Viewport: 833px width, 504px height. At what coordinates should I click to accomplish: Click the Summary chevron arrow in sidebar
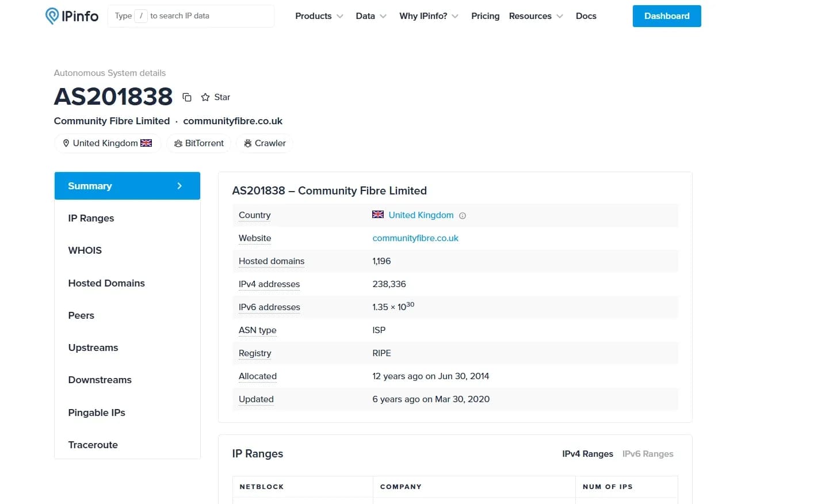coord(179,186)
